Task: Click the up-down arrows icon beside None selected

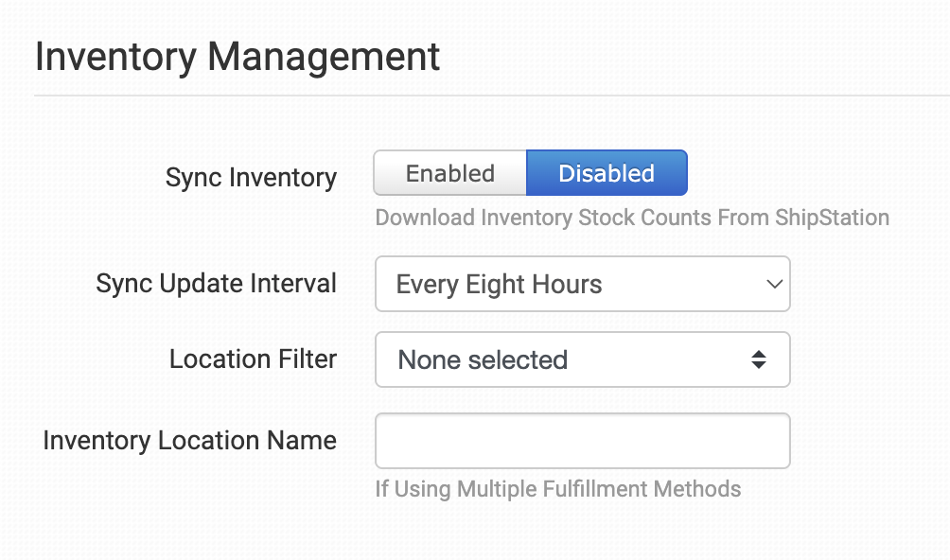Action: tap(759, 359)
